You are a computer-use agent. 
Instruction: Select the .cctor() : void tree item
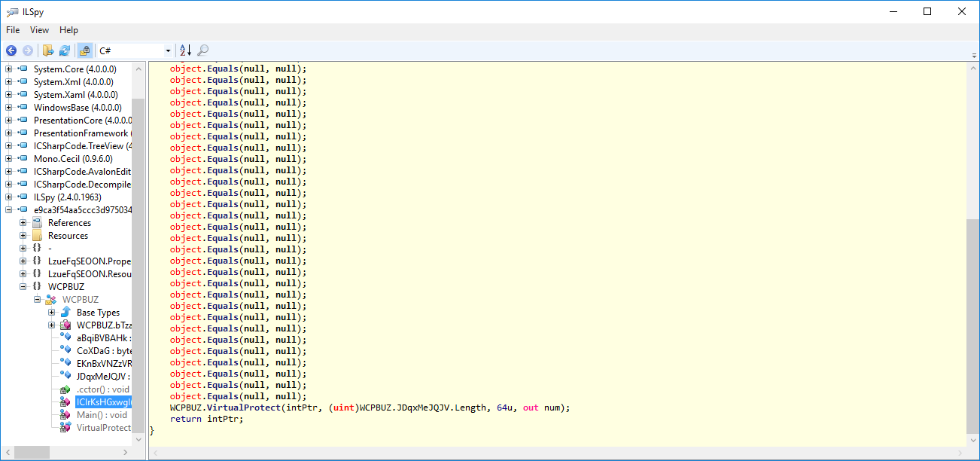[x=103, y=389]
